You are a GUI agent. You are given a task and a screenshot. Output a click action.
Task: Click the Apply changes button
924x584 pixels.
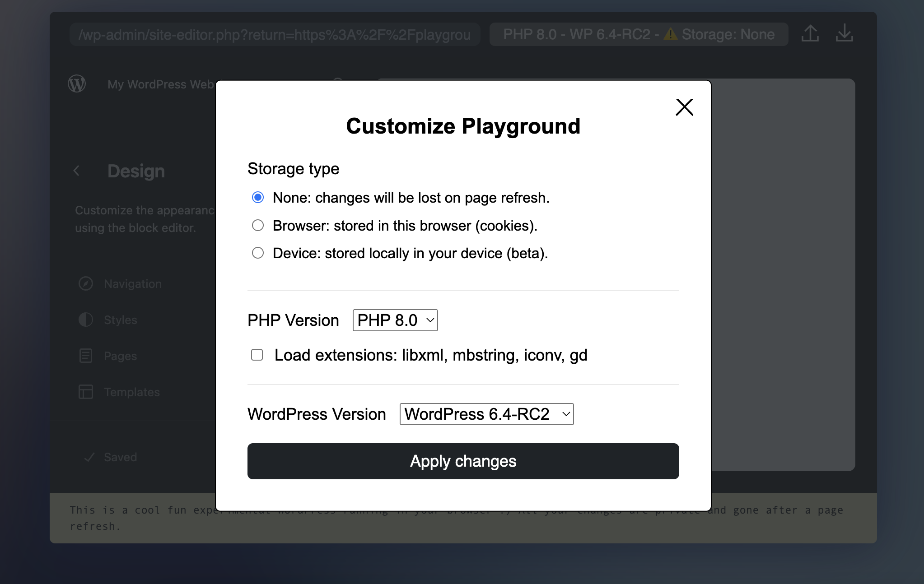point(463,461)
